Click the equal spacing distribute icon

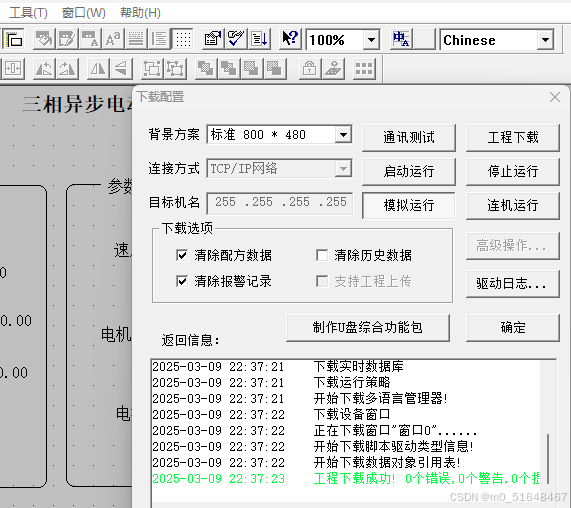[x=13, y=68]
